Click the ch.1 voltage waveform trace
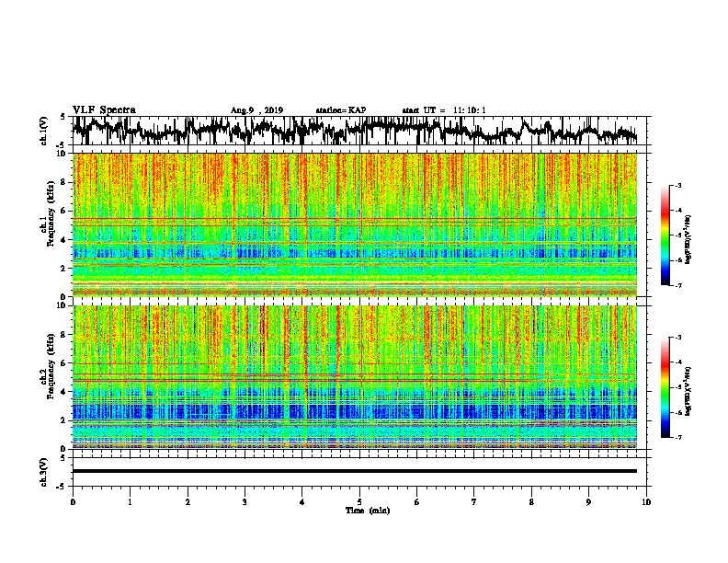The height and width of the screenshot is (563, 728). pyautogui.click(x=355, y=131)
